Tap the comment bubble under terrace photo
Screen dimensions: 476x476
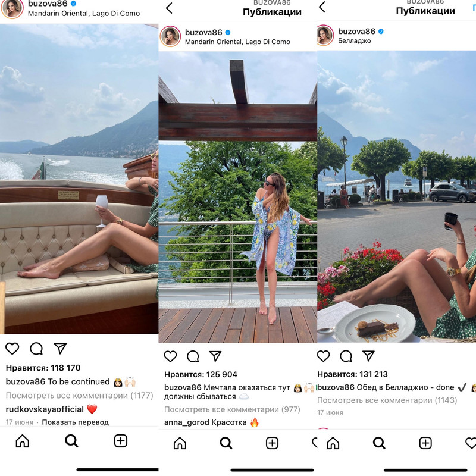tap(193, 356)
